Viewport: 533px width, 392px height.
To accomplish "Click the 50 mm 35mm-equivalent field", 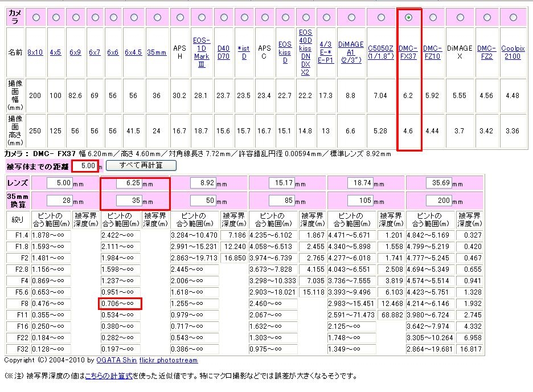I will coord(203,201).
